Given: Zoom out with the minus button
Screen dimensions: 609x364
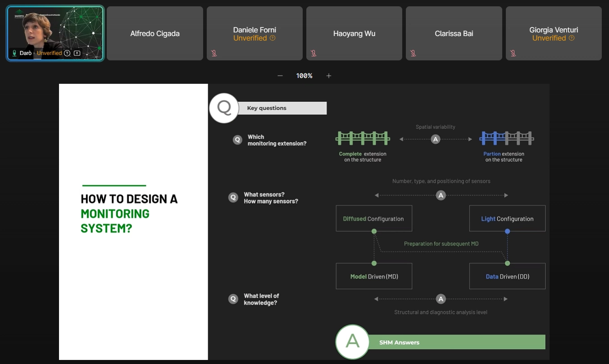Looking at the screenshot, I should pyautogui.click(x=280, y=76).
